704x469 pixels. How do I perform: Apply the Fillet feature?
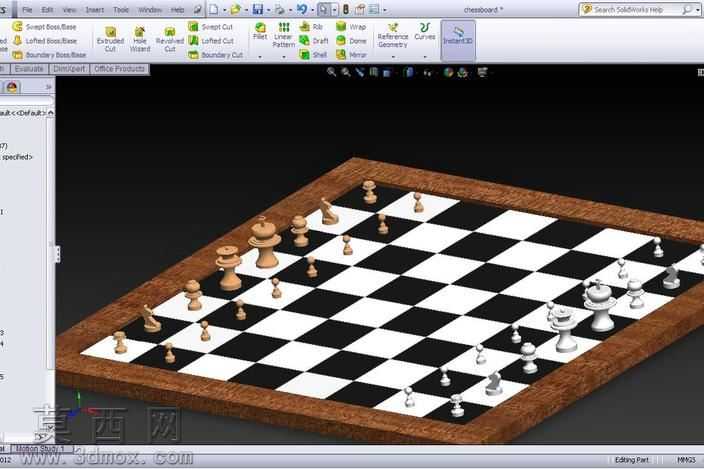[x=260, y=31]
